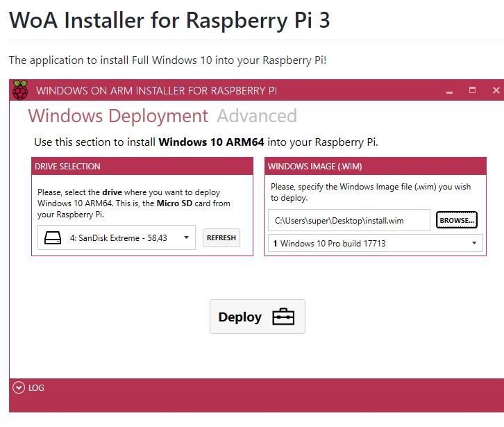This screenshot has height=427, width=504.
Task: Click the toolbox icon on the Deploy button
Action: coord(283,317)
